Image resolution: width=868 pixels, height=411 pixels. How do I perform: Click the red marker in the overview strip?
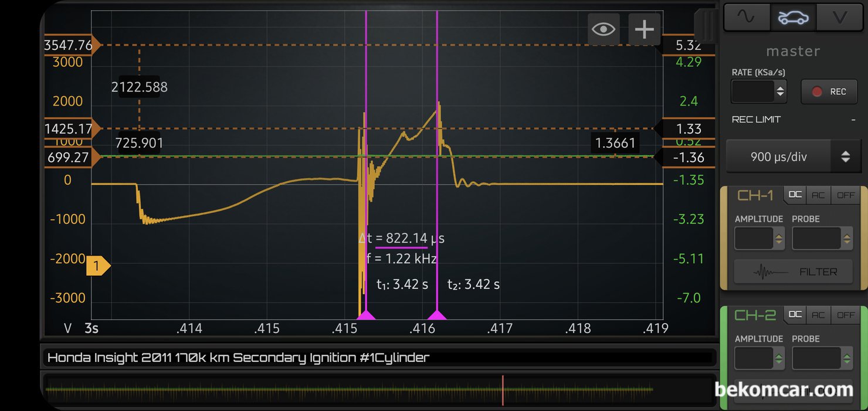coord(503,389)
